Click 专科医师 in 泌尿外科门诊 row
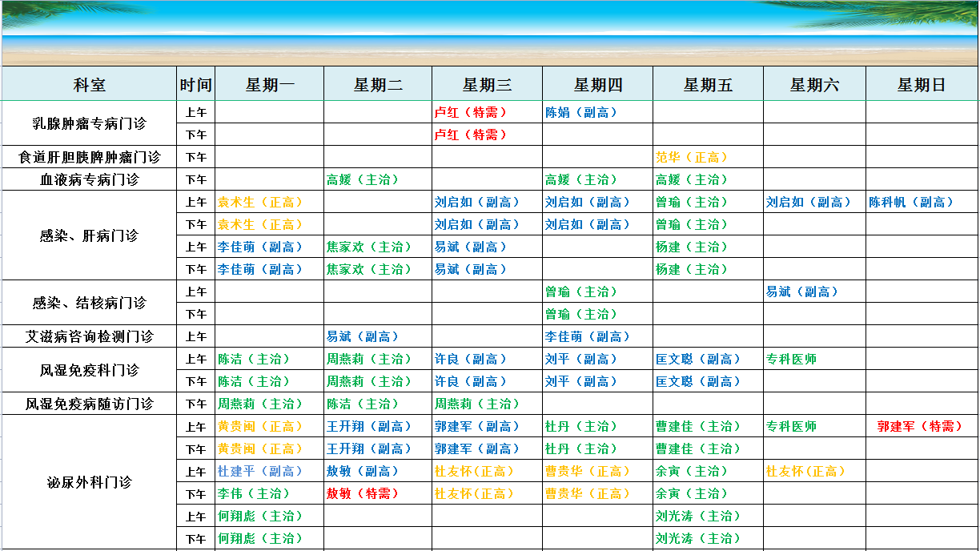 (791, 426)
